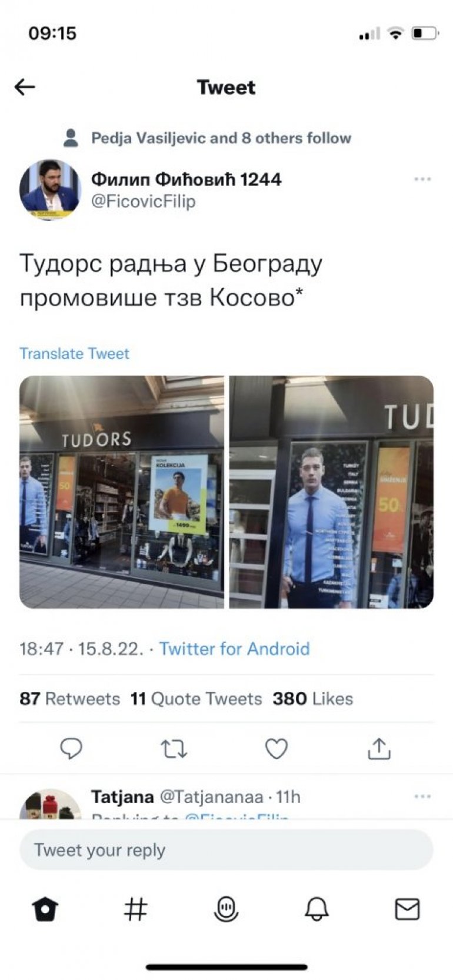Viewport: 453px width, 980px height.
Task: Open the Messages envelope tab
Action: 407,909
